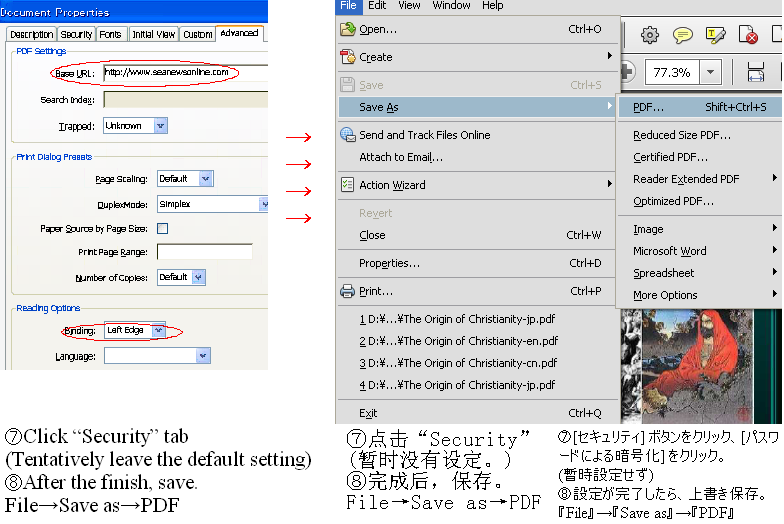
Task: Open recent file The Origin of Christianity-en.pdf
Action: click(458, 341)
